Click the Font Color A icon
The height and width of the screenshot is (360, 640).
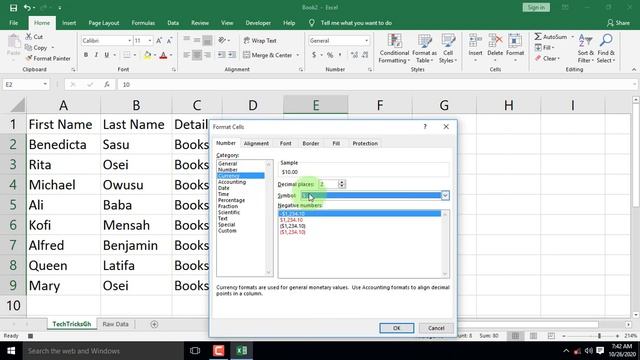tap(163, 55)
